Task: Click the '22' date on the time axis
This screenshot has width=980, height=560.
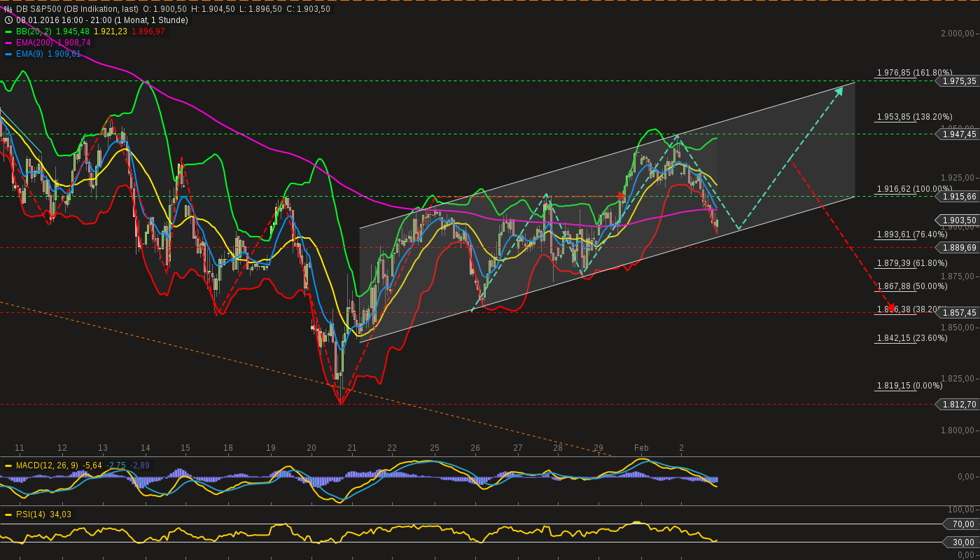Action: tap(392, 448)
